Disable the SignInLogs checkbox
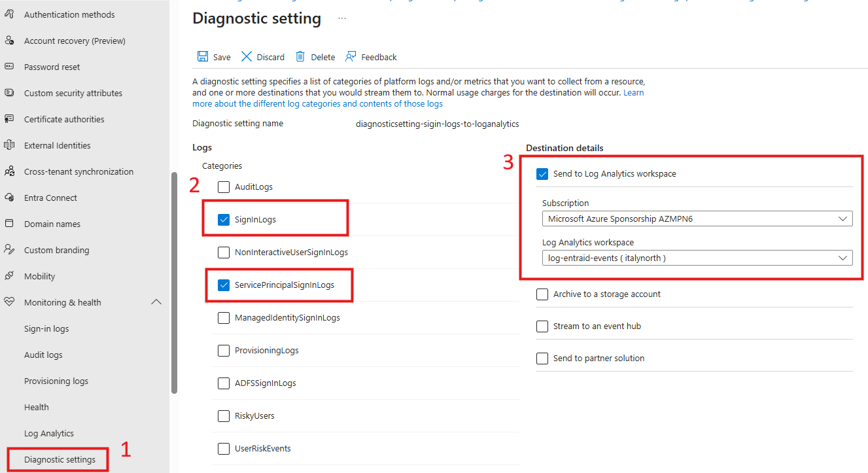 tap(224, 219)
